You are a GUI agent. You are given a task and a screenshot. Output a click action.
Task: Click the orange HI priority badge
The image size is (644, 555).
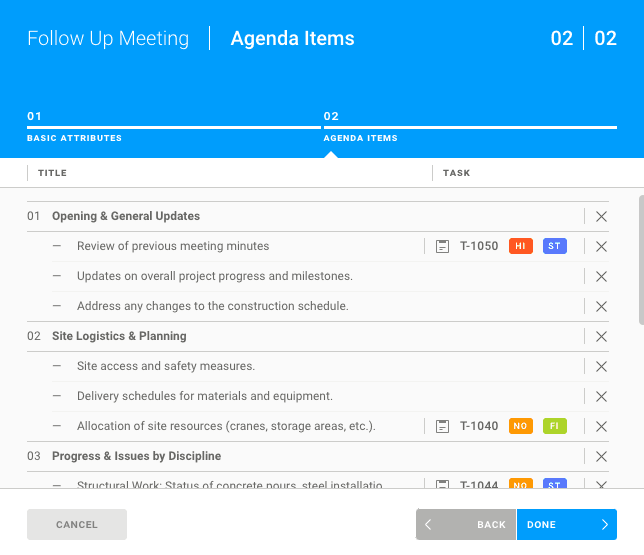pos(521,246)
